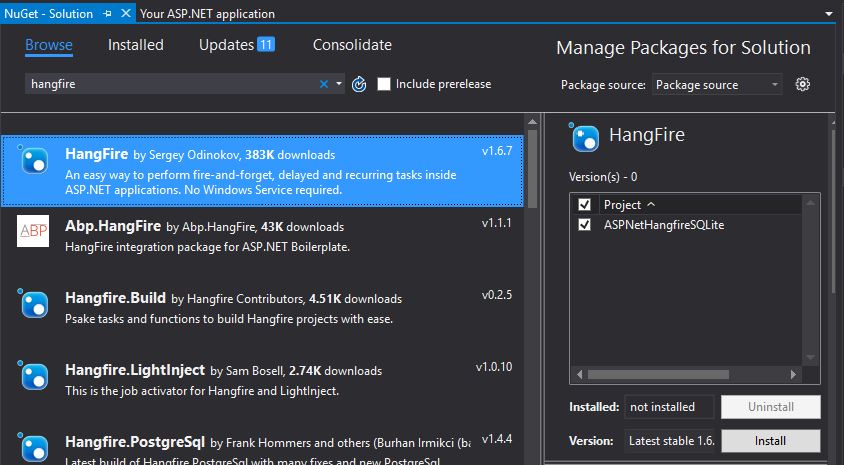844x465 pixels.
Task: Clear the hangfire search text
Action: pos(324,84)
